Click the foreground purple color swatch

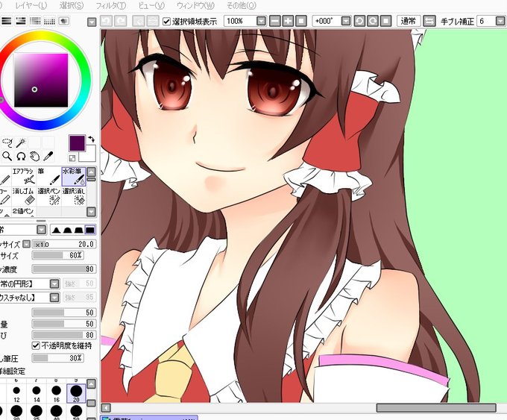click(x=77, y=143)
